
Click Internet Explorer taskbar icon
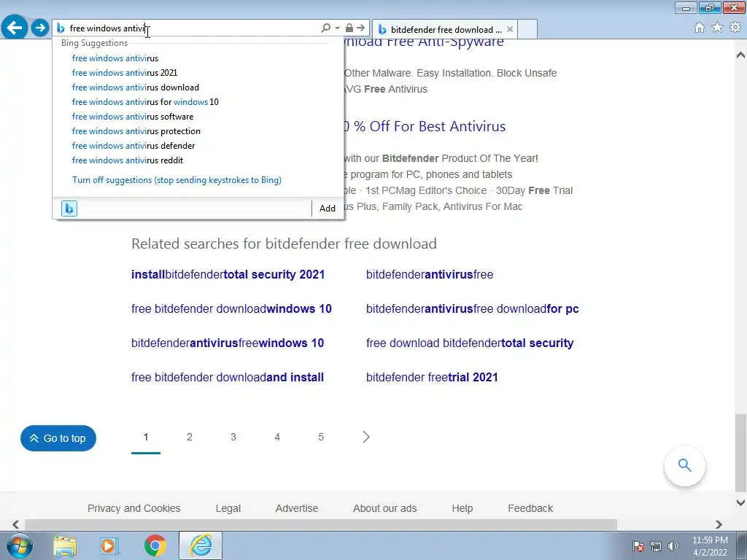click(x=201, y=545)
